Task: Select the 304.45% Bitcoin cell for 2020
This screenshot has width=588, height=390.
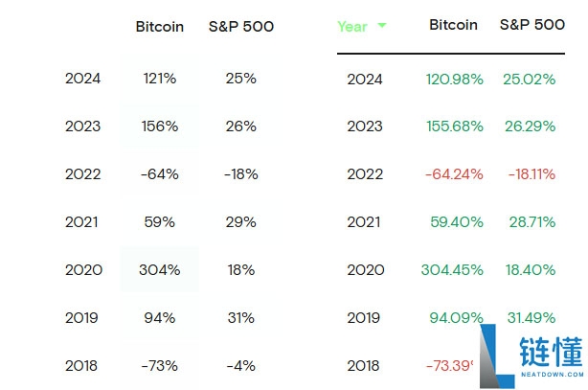Action: pyautogui.click(x=453, y=270)
